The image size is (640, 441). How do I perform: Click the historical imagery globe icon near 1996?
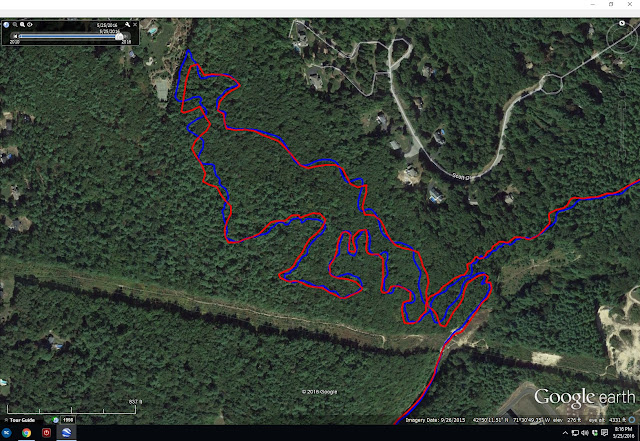tap(56, 420)
